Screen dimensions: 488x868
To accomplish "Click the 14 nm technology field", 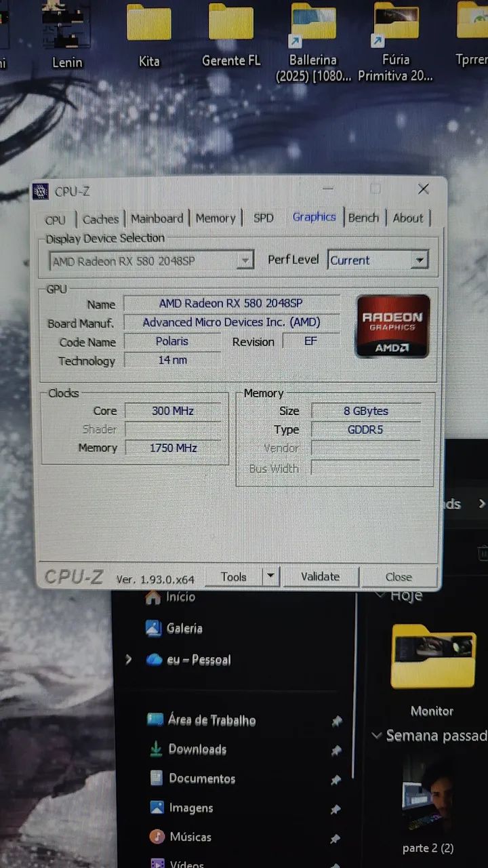I will coord(172,360).
